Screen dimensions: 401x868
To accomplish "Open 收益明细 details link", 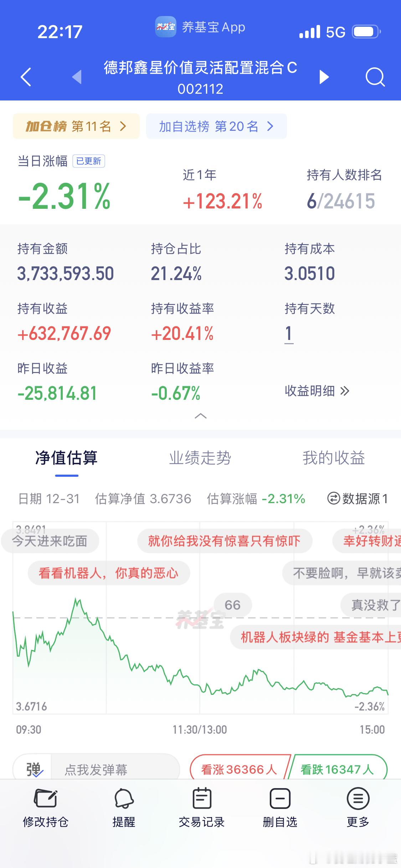I will pos(317,391).
